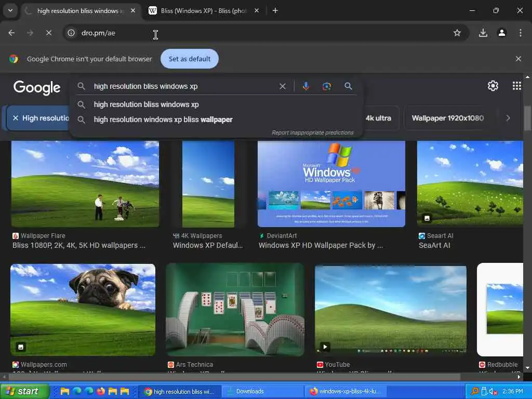Start a voice search with microphone
The height and width of the screenshot is (399, 532).
(x=305, y=86)
